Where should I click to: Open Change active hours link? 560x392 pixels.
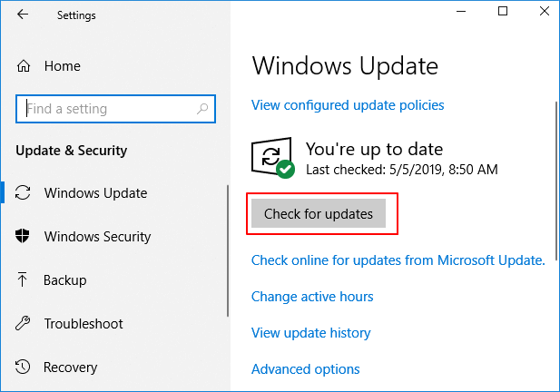(x=312, y=297)
